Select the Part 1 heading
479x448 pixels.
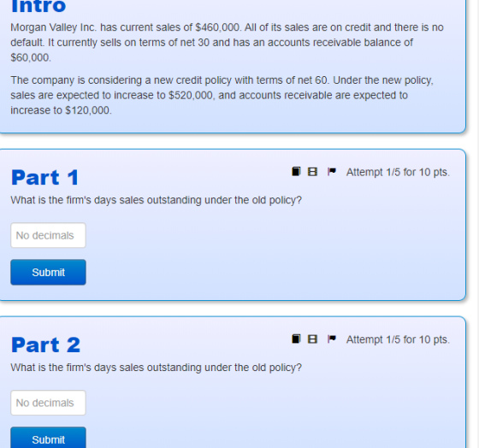[44, 178]
